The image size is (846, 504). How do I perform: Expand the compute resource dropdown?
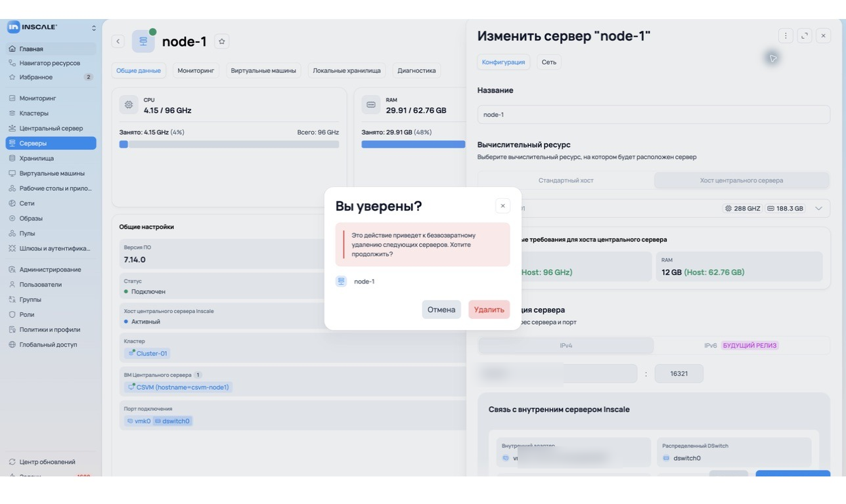818,209
